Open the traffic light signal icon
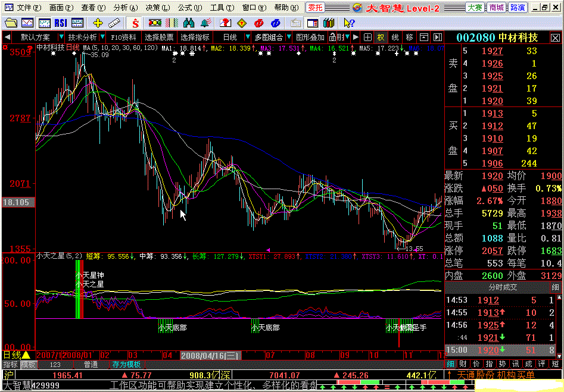The width and height of the screenshot is (564, 392). click(x=155, y=23)
